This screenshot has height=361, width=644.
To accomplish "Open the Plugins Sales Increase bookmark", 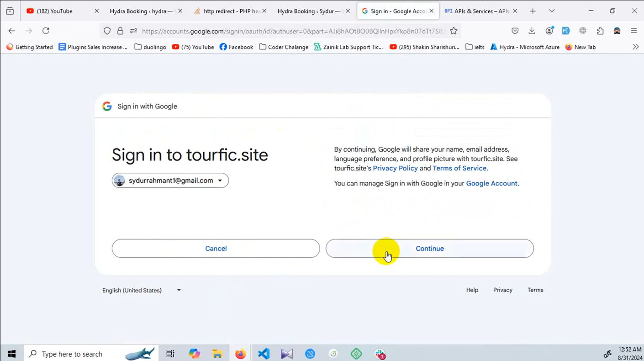I will click(x=93, y=47).
